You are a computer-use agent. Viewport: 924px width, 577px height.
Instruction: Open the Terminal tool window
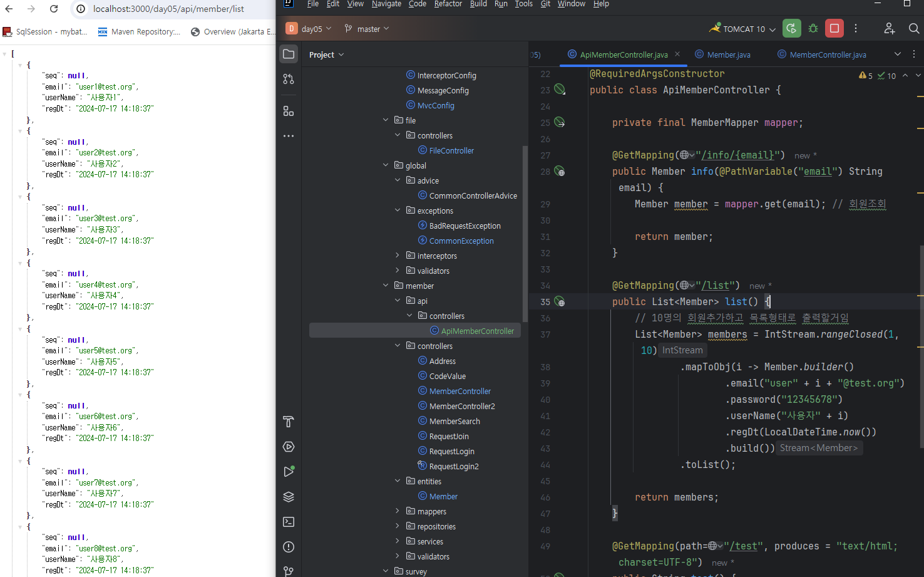point(289,522)
